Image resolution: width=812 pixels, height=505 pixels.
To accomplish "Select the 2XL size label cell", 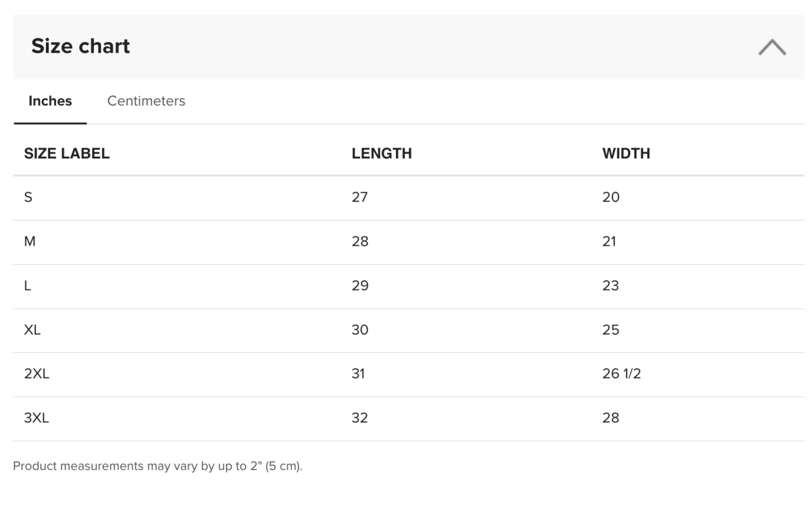I will coord(37,374).
